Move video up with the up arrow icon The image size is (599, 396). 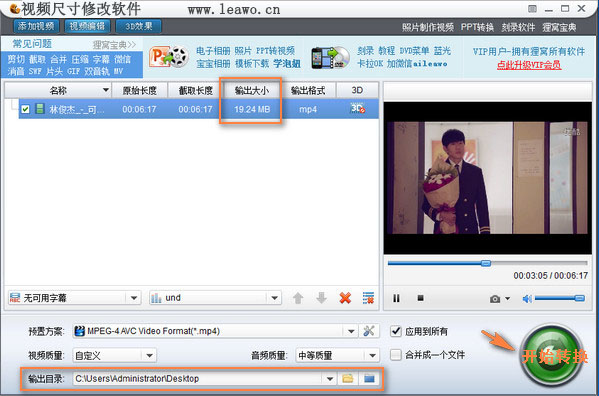298,298
